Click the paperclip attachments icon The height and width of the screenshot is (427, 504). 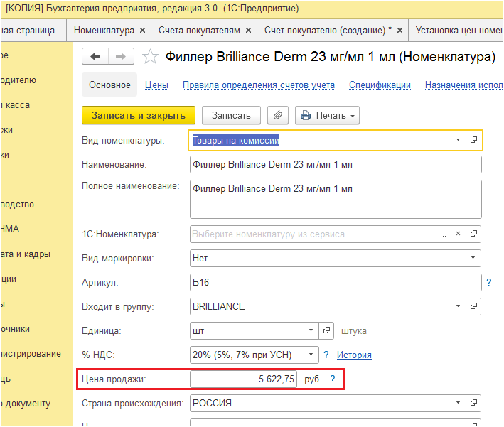tap(279, 115)
